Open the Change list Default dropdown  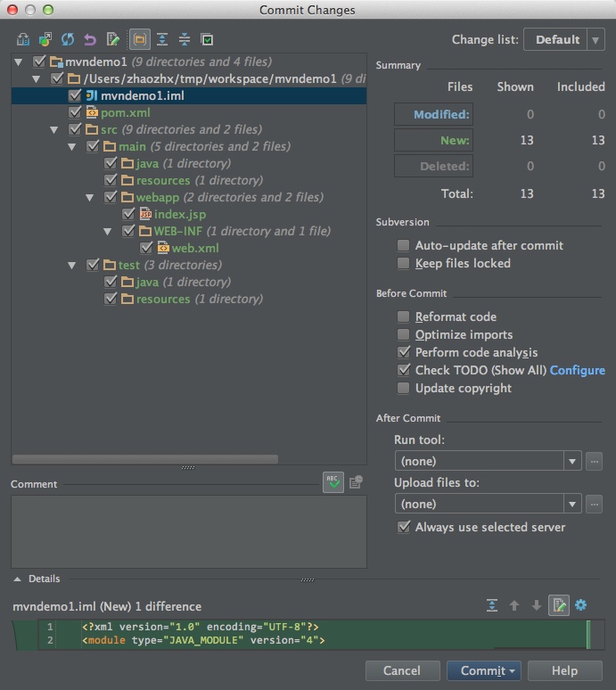click(x=564, y=39)
